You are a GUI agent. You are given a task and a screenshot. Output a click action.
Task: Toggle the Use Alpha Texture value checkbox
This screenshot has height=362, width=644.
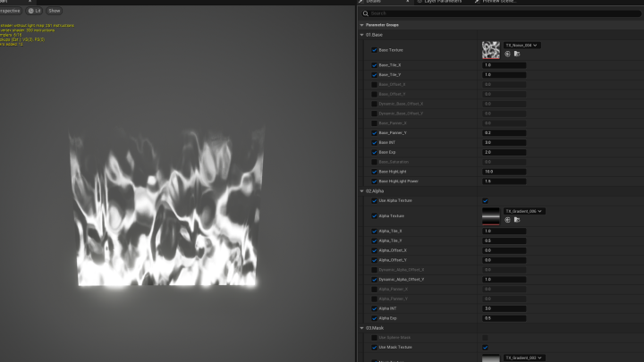click(x=485, y=200)
